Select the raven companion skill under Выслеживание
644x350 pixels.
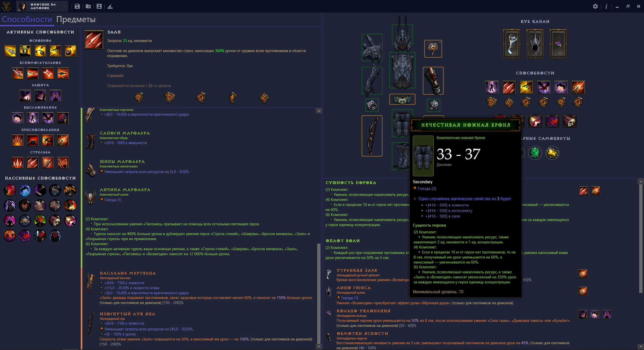point(48,118)
